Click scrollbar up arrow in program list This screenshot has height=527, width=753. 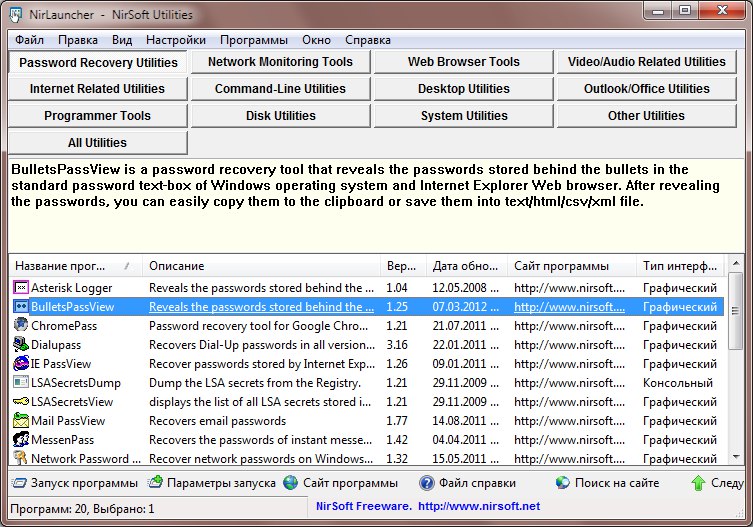(x=736, y=263)
